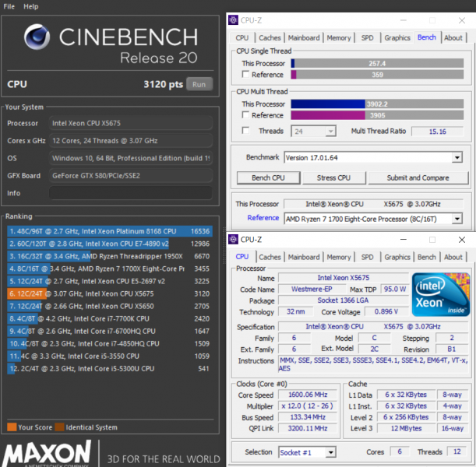Click Multi Thread Ratio value 15.16

pos(438,132)
